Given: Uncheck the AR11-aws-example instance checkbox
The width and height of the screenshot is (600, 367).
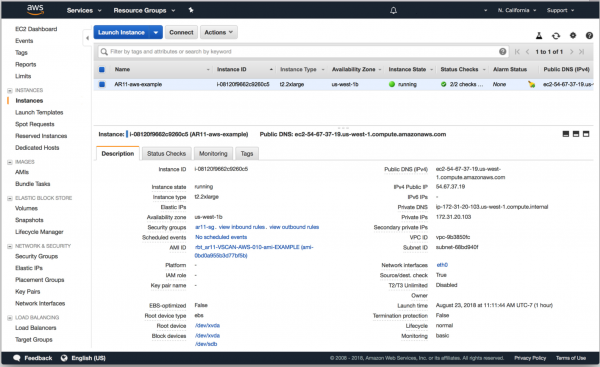Looking at the screenshot, I should 102,84.
